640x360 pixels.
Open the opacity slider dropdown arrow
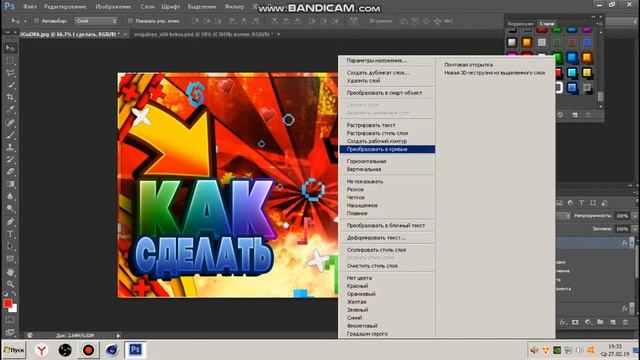pos(635,216)
